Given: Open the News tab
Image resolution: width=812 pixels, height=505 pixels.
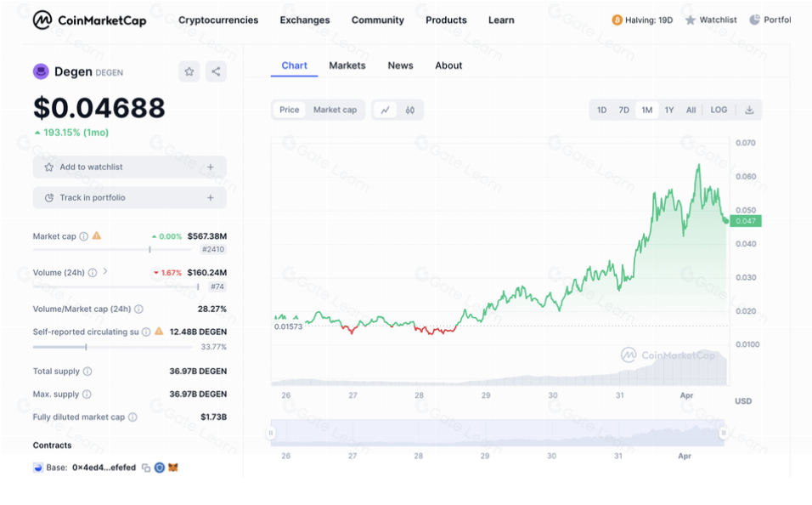Looking at the screenshot, I should coord(400,65).
